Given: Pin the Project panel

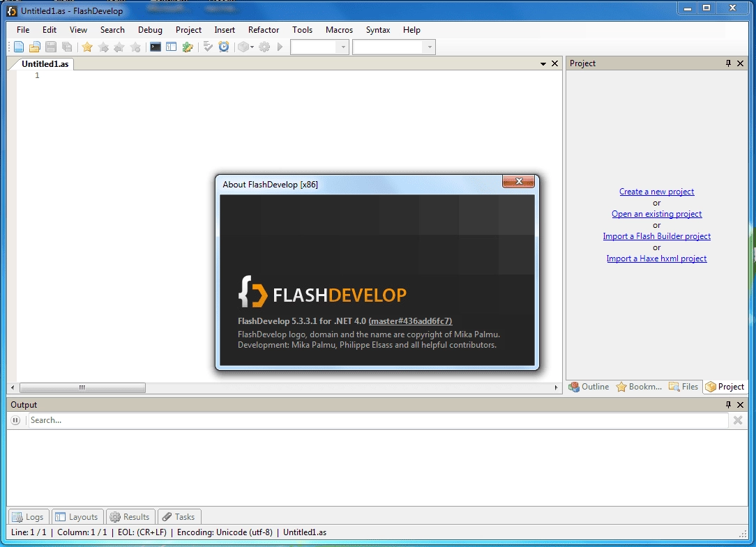Looking at the screenshot, I should click(x=728, y=63).
